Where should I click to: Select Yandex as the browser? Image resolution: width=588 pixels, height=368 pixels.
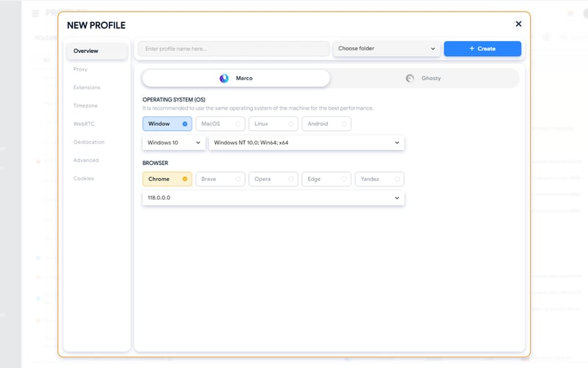pos(379,179)
